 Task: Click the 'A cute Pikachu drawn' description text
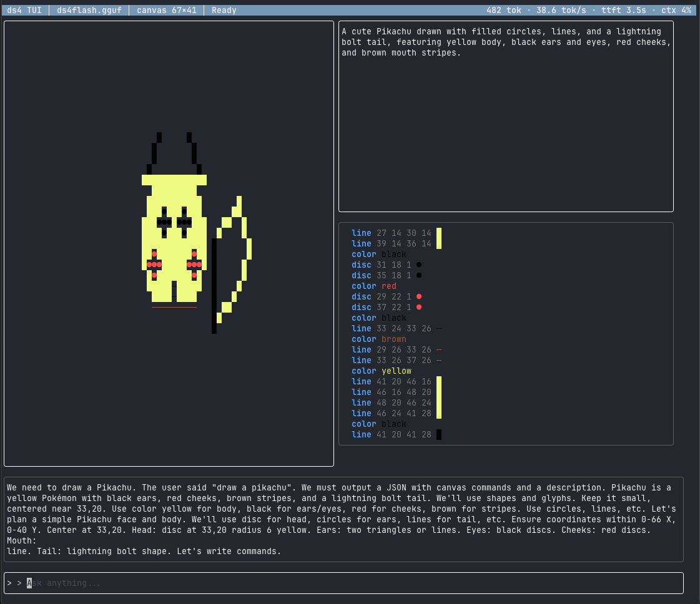tap(506, 42)
